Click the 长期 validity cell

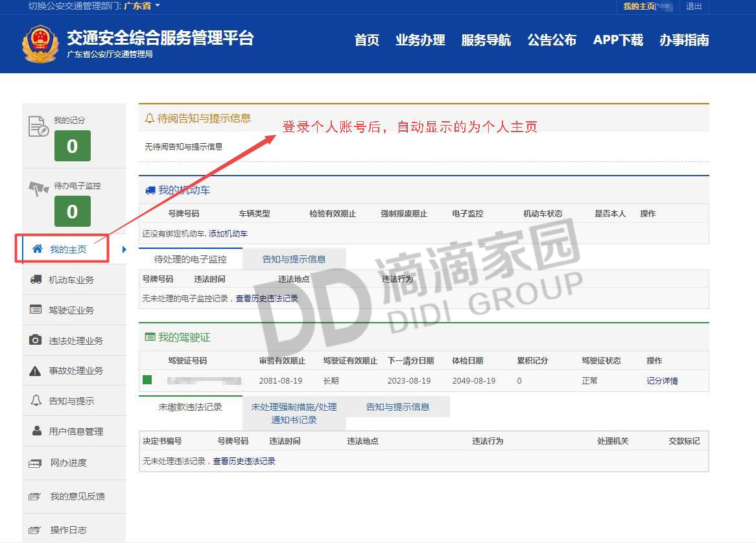pos(331,380)
